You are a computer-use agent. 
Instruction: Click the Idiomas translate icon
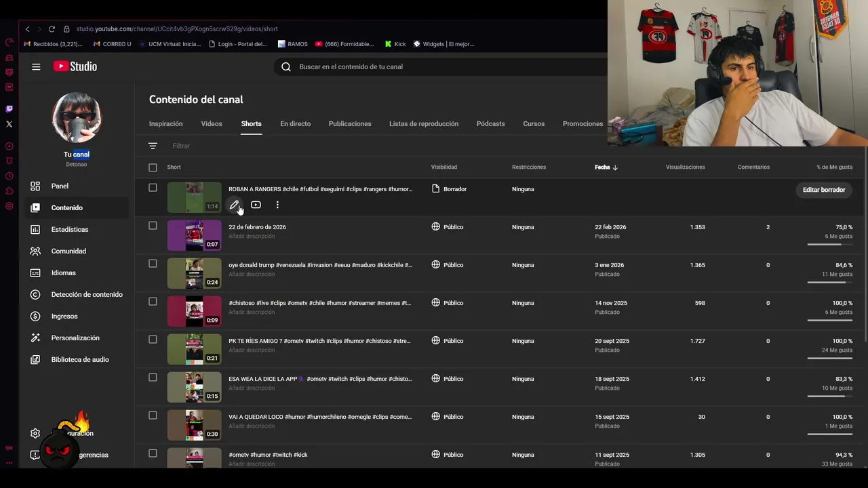pyautogui.click(x=35, y=272)
